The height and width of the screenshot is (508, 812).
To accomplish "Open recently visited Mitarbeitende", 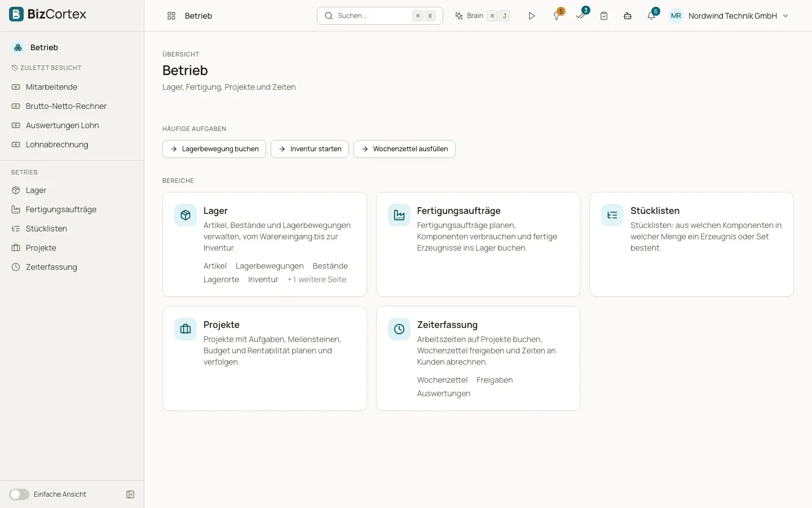I will pyautogui.click(x=72, y=87).
